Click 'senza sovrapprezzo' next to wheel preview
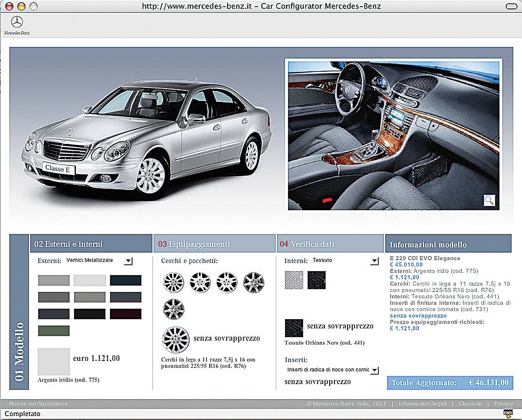The width and height of the screenshot is (522, 420). [x=227, y=338]
